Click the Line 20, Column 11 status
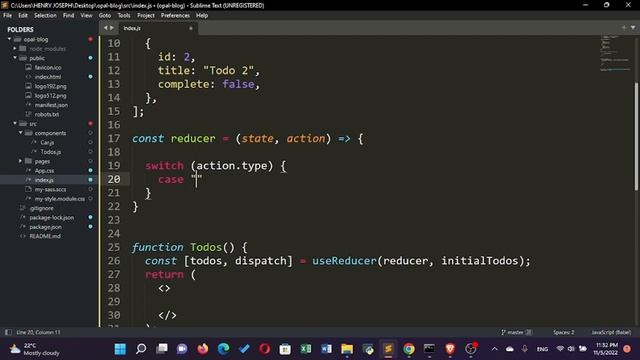Viewport: 640px width, 360px height. pyautogui.click(x=38, y=332)
